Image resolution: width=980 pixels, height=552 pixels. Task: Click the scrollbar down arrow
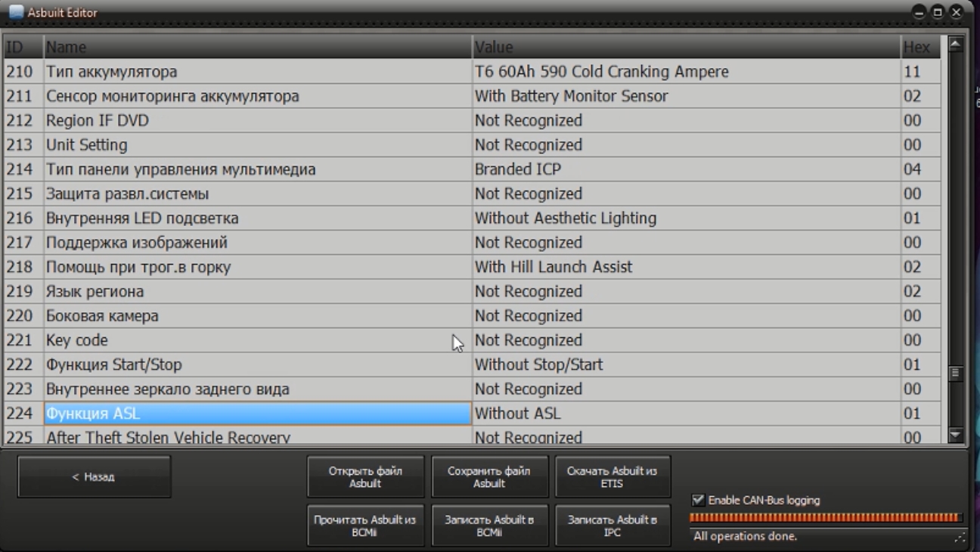coord(955,435)
